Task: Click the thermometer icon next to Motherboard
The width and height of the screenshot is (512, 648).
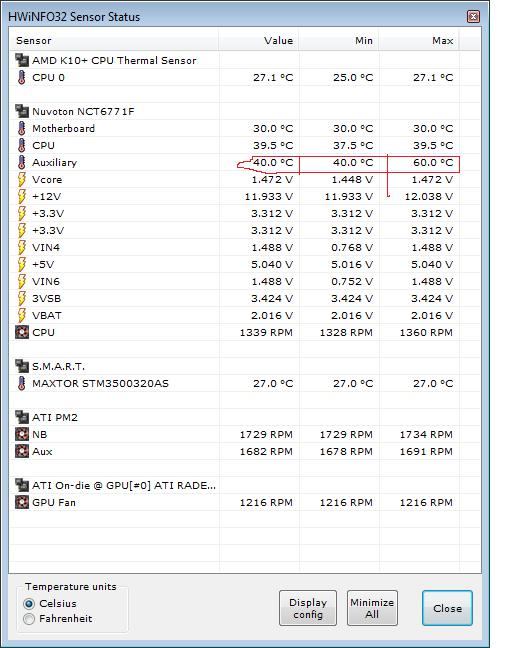Action: pyautogui.click(x=22, y=129)
